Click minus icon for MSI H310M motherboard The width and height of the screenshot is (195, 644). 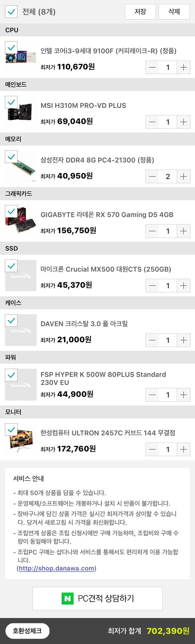click(x=152, y=122)
